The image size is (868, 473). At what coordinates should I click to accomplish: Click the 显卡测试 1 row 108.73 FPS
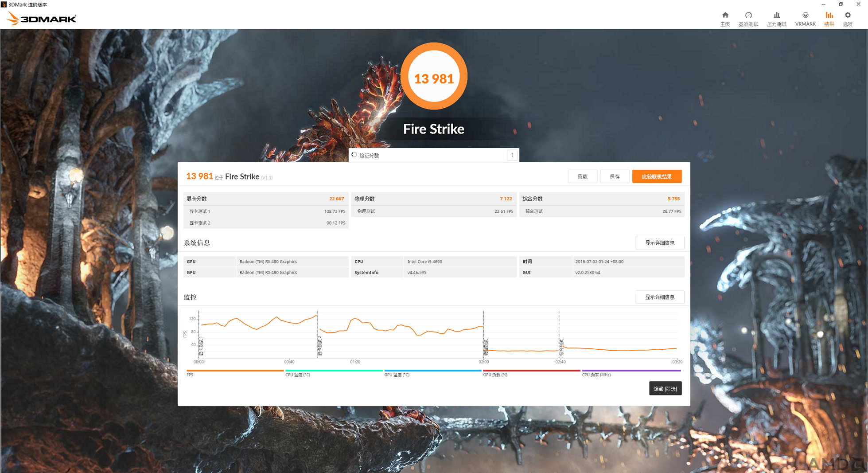pyautogui.click(x=266, y=211)
